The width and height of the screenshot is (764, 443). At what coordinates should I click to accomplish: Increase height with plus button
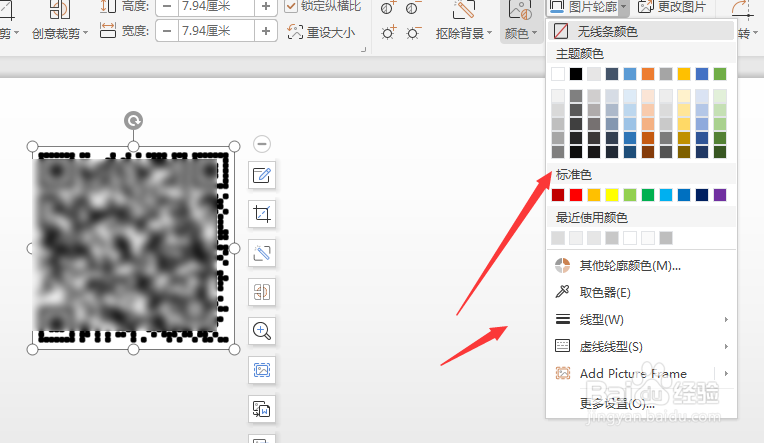pos(266,6)
